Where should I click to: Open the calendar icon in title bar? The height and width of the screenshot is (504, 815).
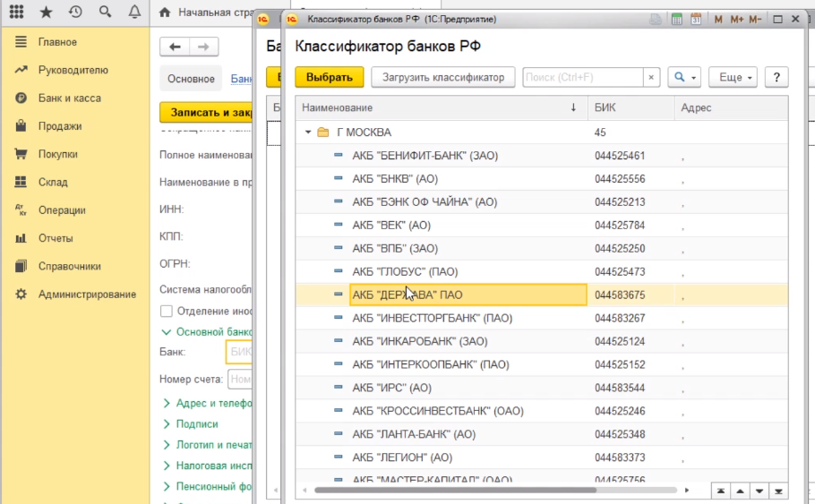click(696, 19)
